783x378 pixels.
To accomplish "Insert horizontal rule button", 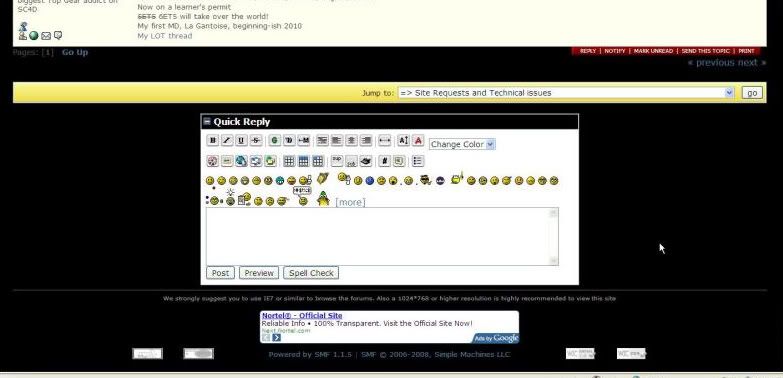I will (385, 140).
